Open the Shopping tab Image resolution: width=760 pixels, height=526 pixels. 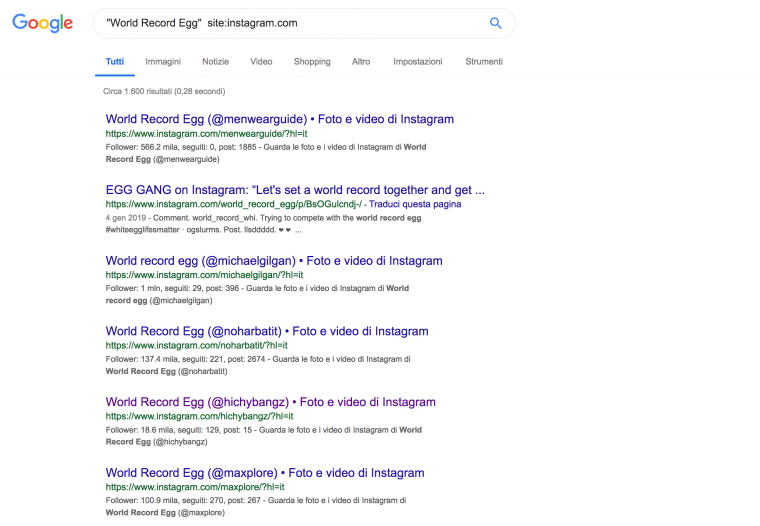[x=312, y=62]
